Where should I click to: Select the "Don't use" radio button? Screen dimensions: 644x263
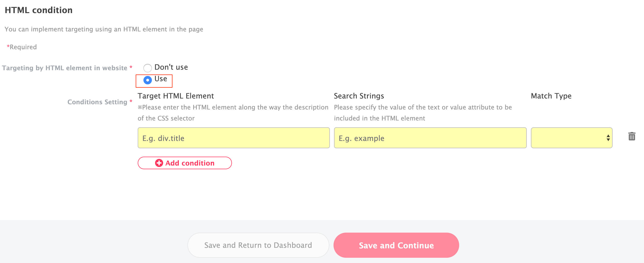pyautogui.click(x=148, y=68)
